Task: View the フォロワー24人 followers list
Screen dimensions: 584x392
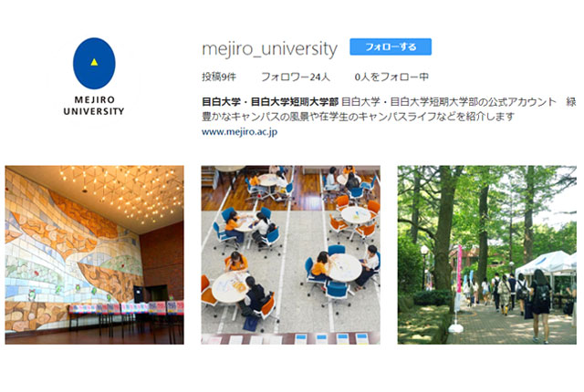Action: pyautogui.click(x=296, y=77)
